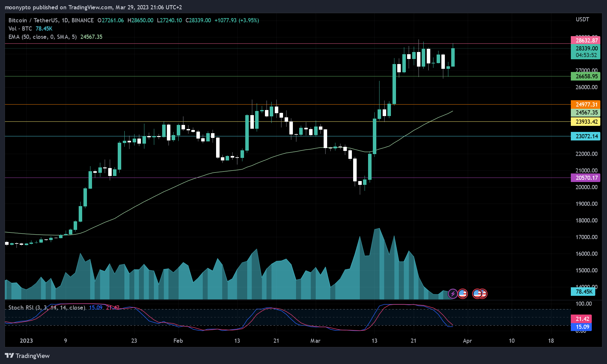This screenshot has height=364, width=607.
Task: Click the 16000.00 price axis tick
Action: tap(586, 254)
